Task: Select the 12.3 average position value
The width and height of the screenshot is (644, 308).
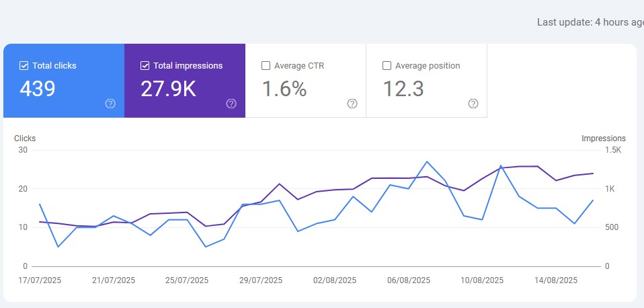Action: click(403, 89)
